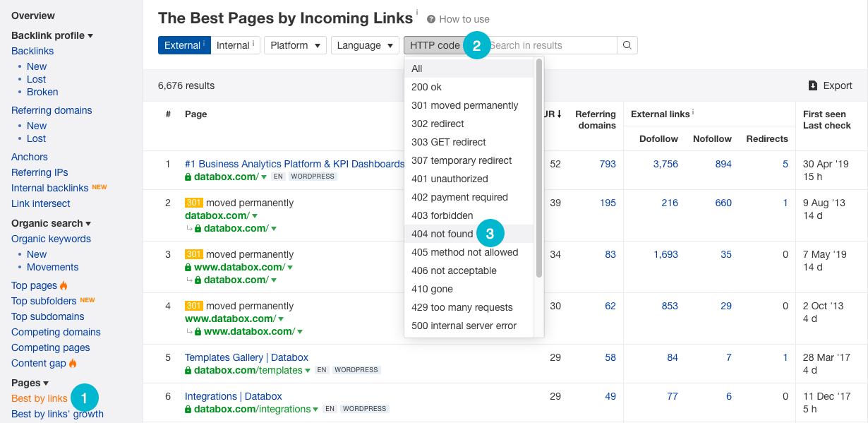Open the Language filter dropdown

click(364, 45)
